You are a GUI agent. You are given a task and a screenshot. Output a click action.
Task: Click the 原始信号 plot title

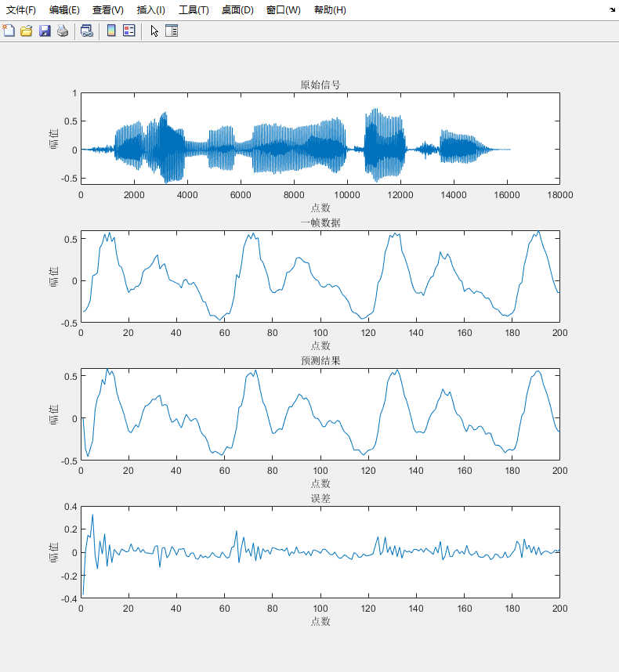320,85
